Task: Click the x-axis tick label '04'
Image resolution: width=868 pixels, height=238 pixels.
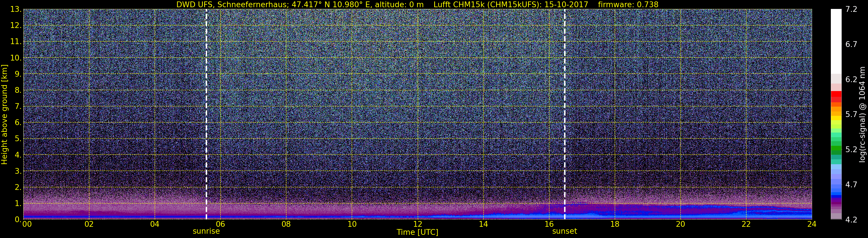Action: (x=155, y=224)
